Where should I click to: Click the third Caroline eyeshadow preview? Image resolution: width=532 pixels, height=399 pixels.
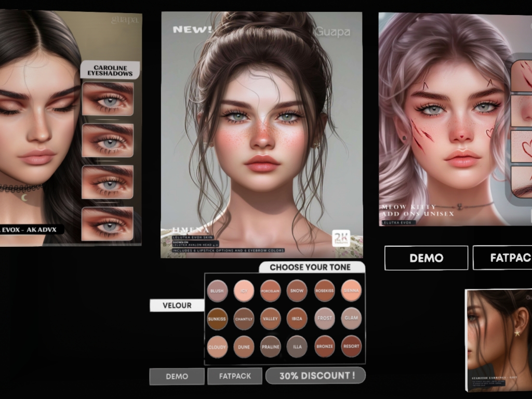point(108,182)
